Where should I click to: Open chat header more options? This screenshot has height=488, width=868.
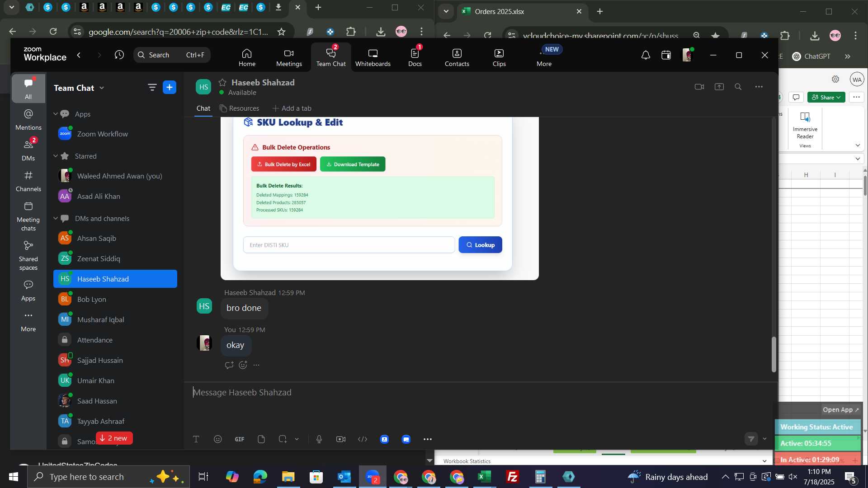(x=759, y=87)
